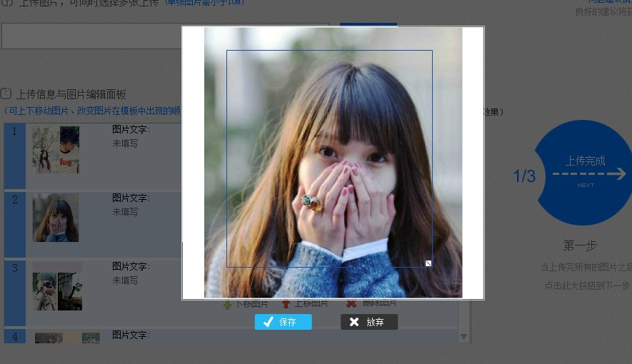Click 未填写 text under row 2
632x364 pixels.
click(125, 212)
